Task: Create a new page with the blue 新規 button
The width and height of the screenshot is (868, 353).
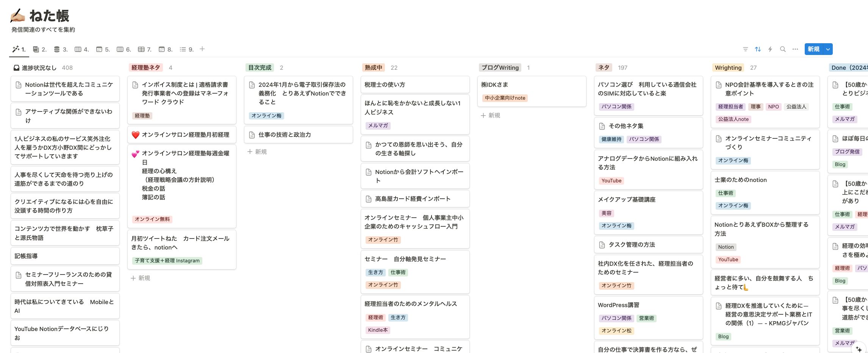Action: [x=814, y=49]
